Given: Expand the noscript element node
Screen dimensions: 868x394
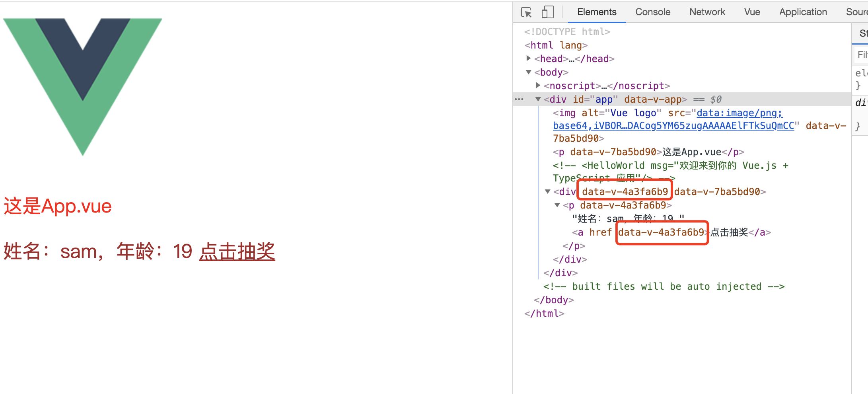Looking at the screenshot, I should click(538, 86).
